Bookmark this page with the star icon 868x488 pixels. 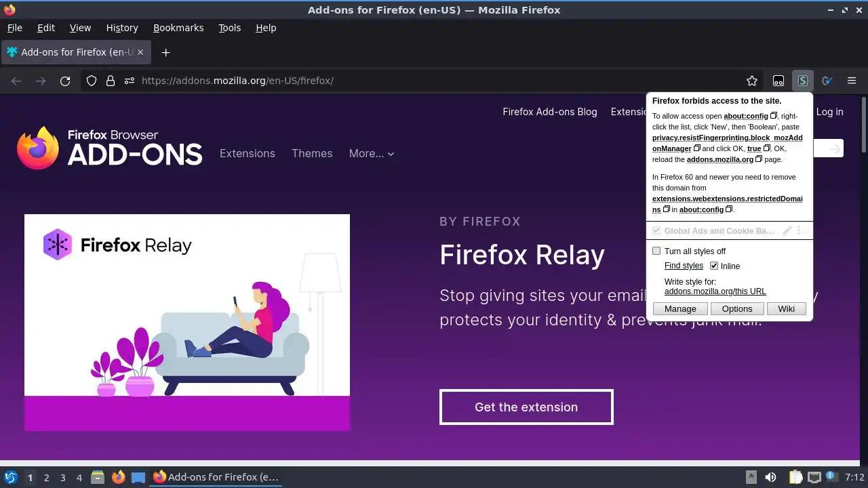[x=752, y=81]
